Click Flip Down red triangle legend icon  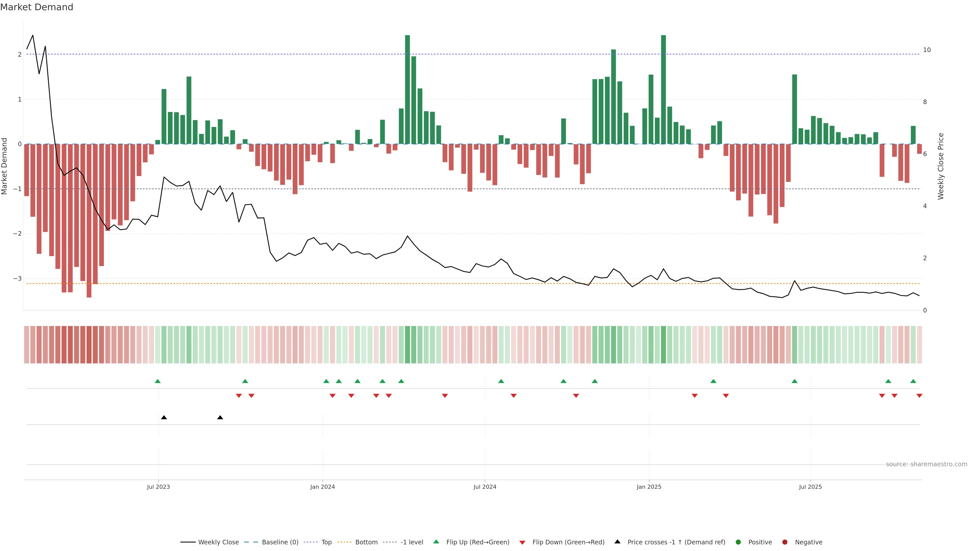point(522,543)
